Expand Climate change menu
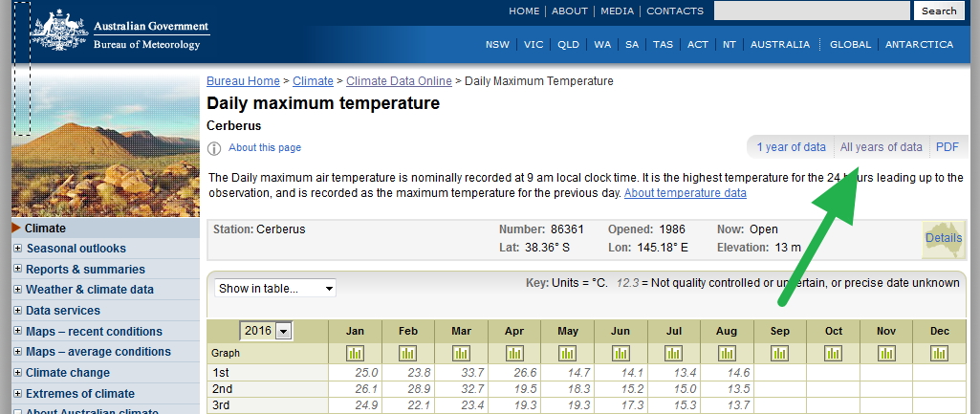 click(17, 373)
